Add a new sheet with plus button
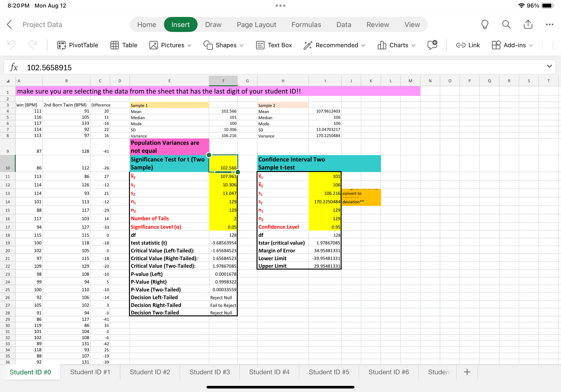This screenshot has width=561, height=392. 467,372
